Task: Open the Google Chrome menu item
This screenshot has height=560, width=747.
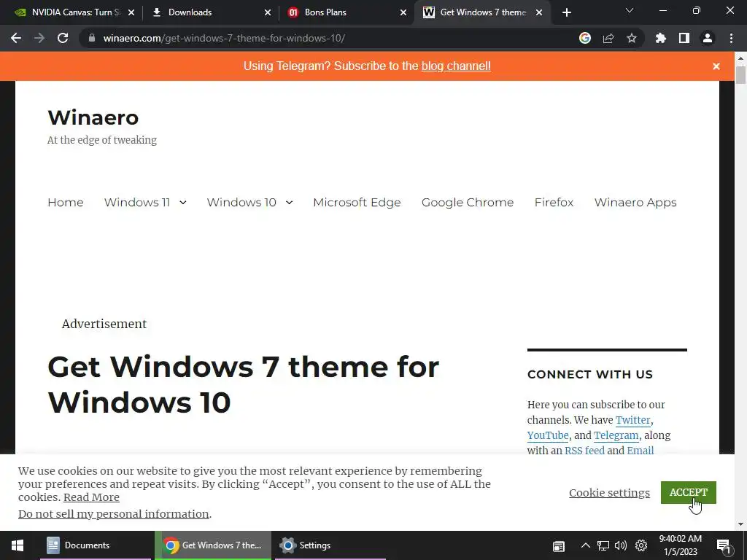Action: (x=468, y=203)
